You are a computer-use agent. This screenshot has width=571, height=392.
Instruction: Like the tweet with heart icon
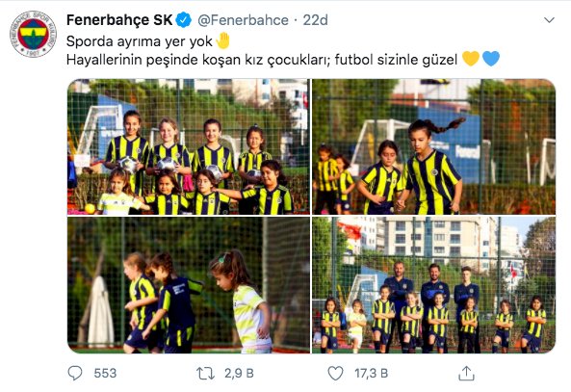[335, 374]
